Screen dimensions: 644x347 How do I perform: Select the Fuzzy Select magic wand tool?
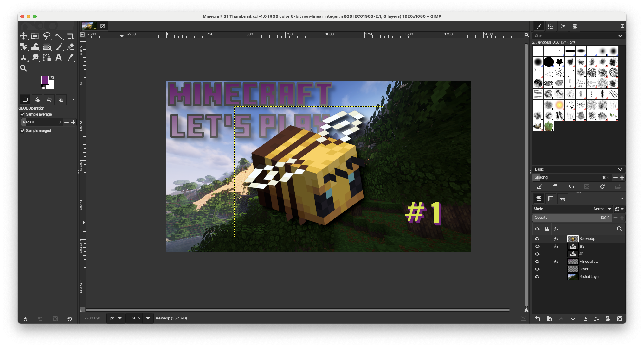click(x=59, y=36)
